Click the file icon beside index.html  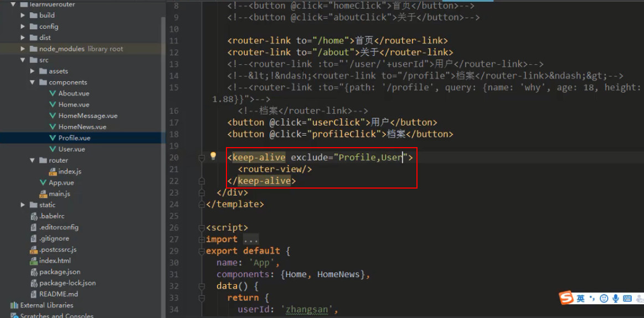point(34,260)
